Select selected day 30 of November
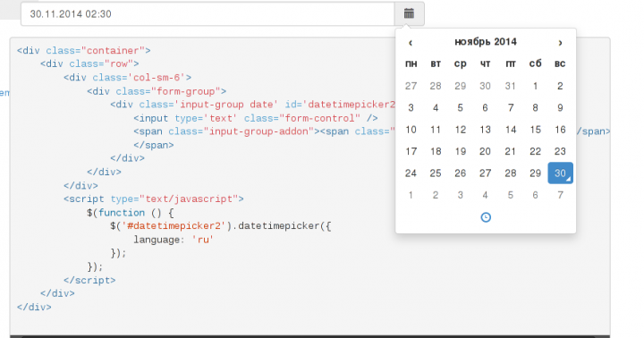644x338 pixels. [560, 173]
